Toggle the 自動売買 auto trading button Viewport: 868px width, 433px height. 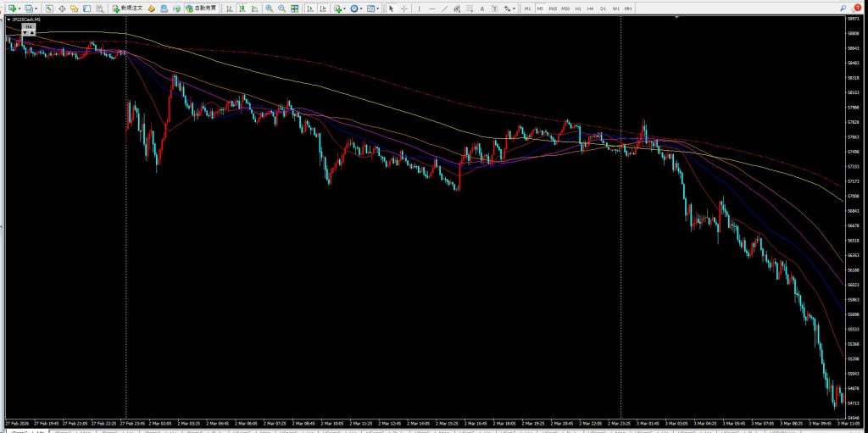pos(200,8)
